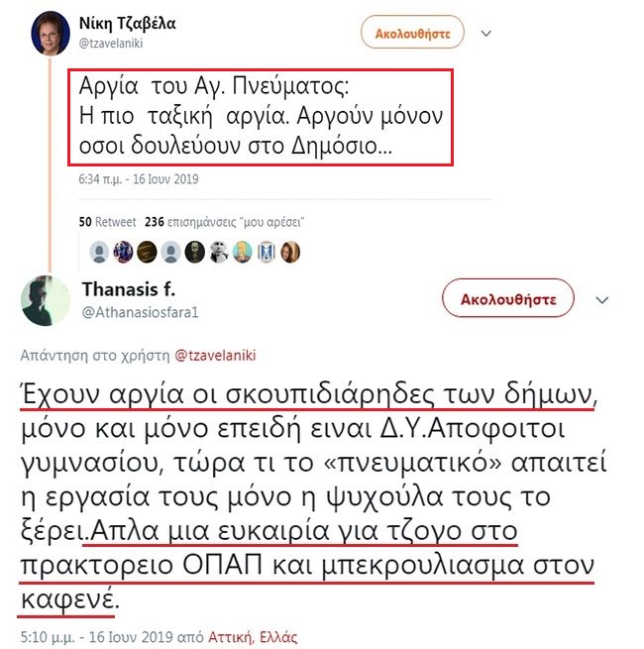View the 236 likes list

point(225,222)
